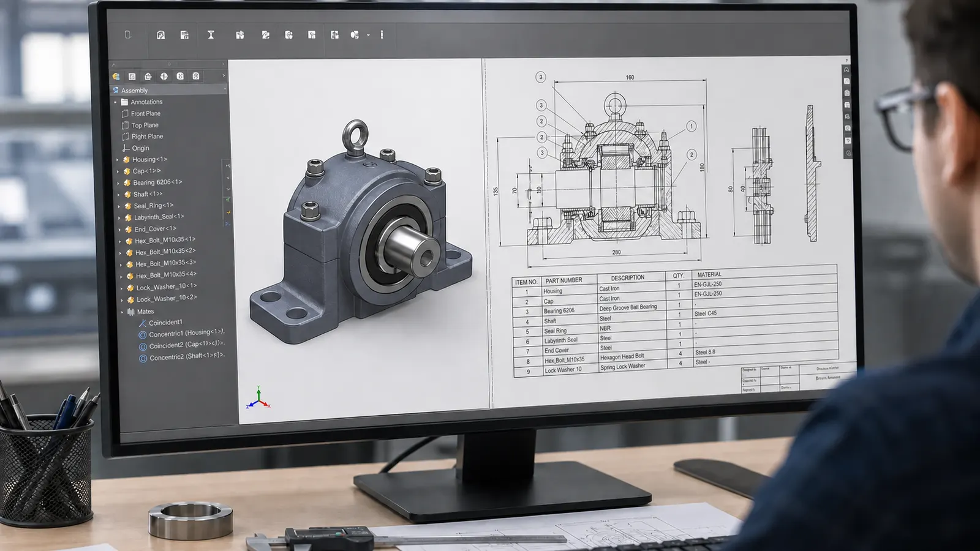Click the Front Plane icon
Screen dimensions: 980x551
tap(125, 113)
